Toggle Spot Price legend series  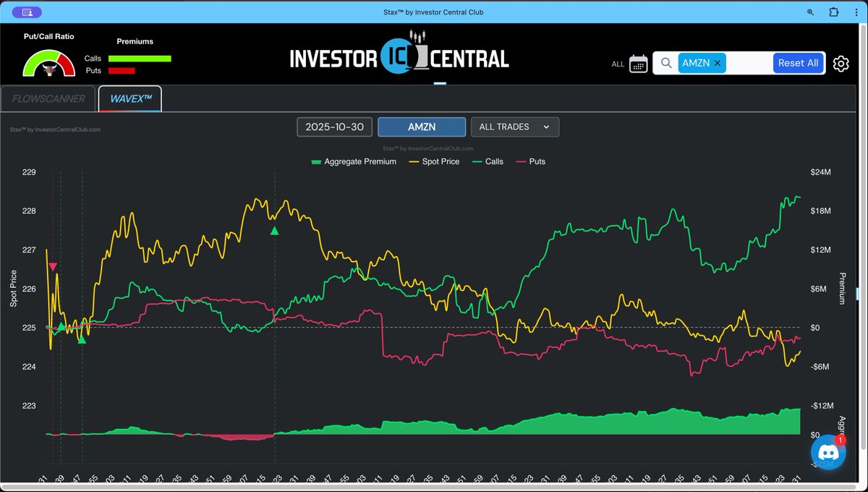pyautogui.click(x=434, y=161)
